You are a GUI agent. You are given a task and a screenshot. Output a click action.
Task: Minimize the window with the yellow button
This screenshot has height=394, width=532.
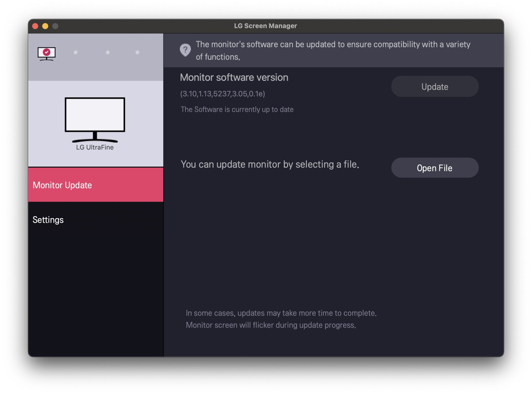45,26
